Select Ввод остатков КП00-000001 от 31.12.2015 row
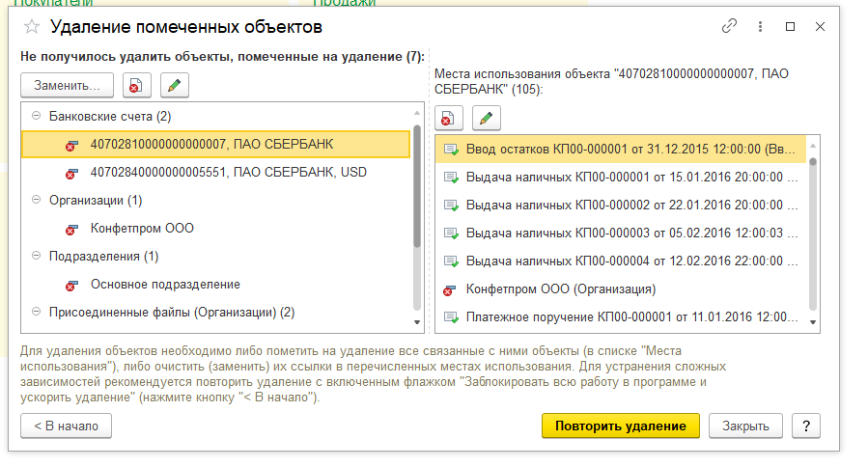 click(621, 150)
